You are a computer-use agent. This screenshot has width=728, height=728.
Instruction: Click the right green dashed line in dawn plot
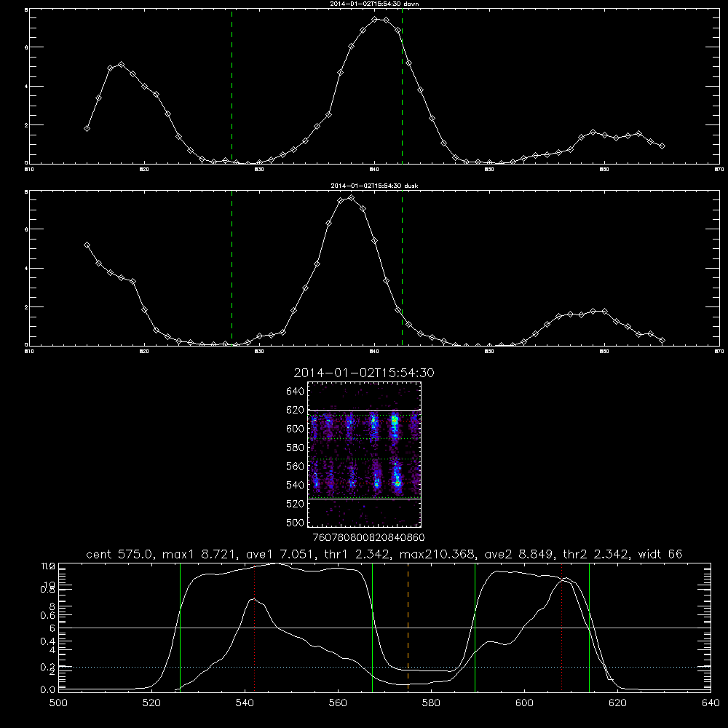click(402, 86)
